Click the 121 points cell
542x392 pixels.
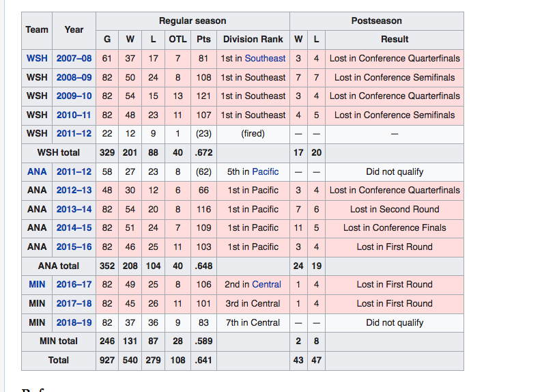tap(203, 96)
